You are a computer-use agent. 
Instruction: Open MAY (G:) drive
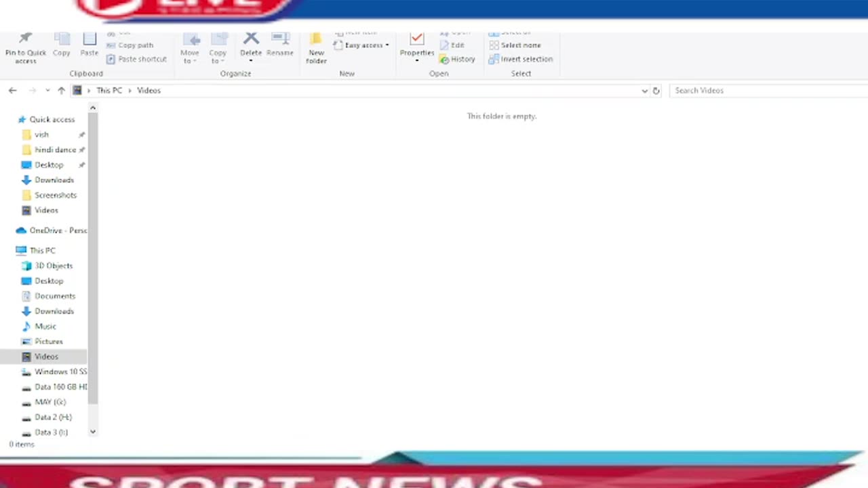(50, 402)
